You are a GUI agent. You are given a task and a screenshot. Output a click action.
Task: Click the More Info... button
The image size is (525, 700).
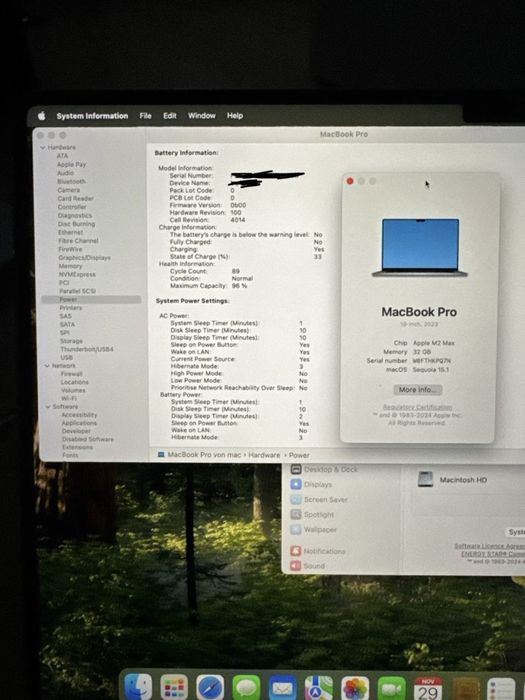click(x=418, y=390)
